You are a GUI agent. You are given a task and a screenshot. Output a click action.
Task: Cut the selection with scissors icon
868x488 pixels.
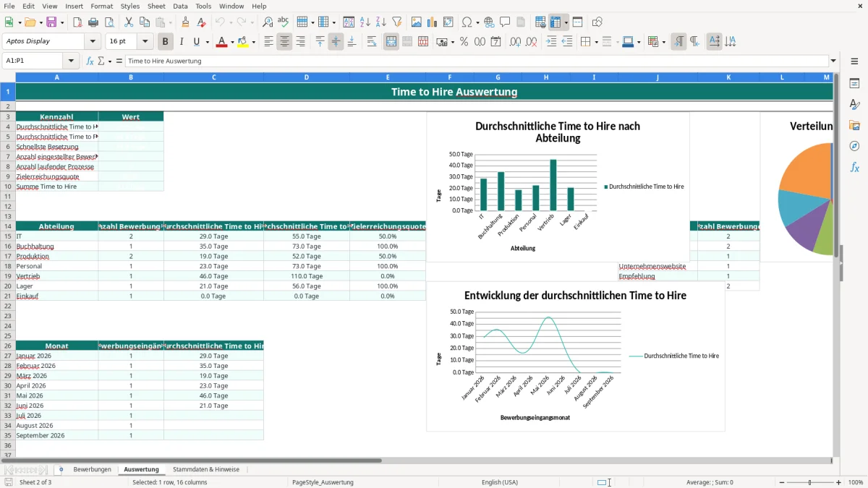pyautogui.click(x=129, y=22)
